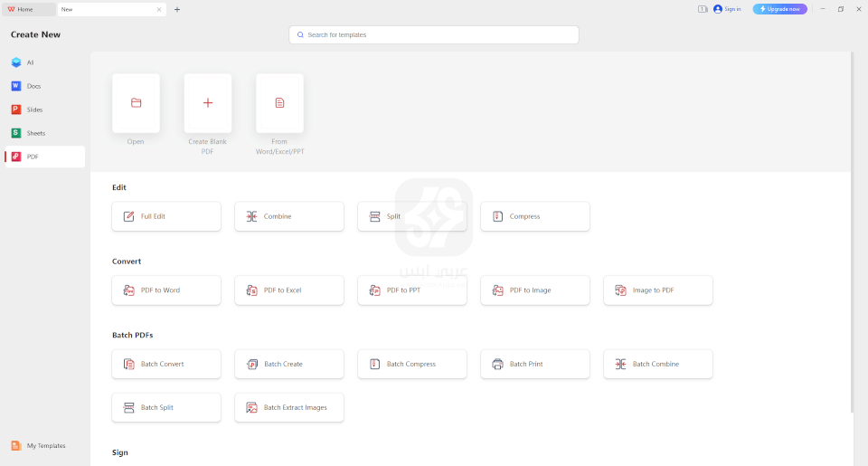Close the New tab

pyautogui.click(x=159, y=9)
